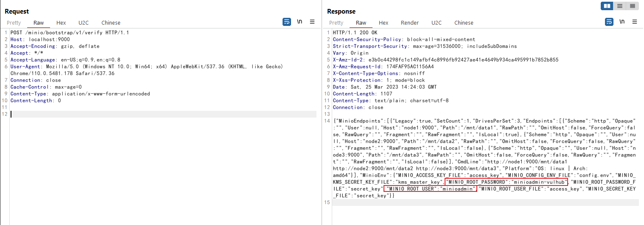Click the MINIO_ROOT_PASSWORD value in response body
The height and width of the screenshot is (225, 644).
[x=540, y=182]
